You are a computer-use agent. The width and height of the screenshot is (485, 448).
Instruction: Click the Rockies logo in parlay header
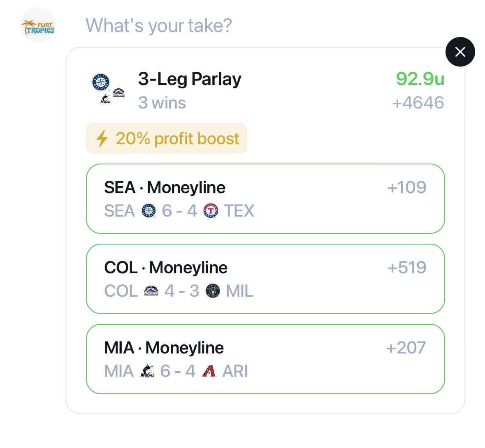[118, 93]
